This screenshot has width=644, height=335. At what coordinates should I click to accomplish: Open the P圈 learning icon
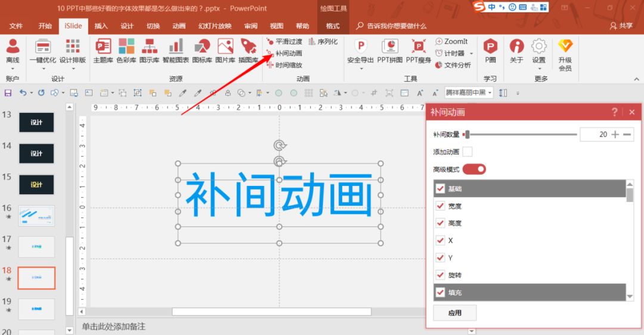pyautogui.click(x=490, y=51)
